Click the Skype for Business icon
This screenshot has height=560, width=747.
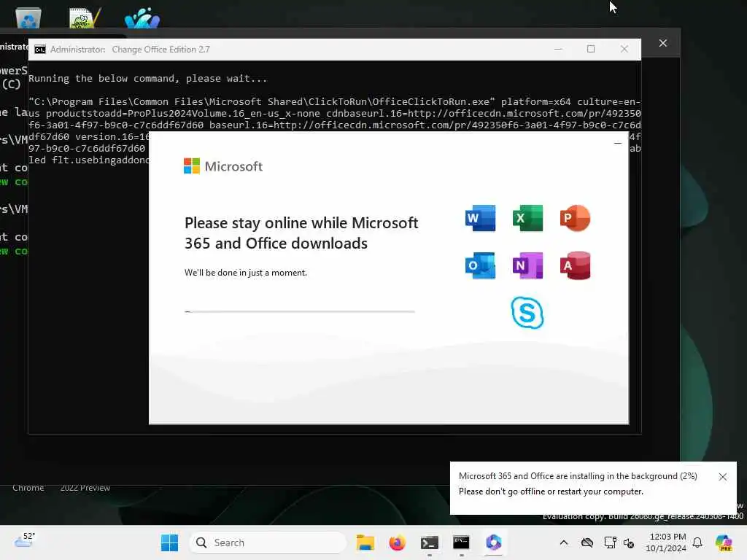(527, 313)
